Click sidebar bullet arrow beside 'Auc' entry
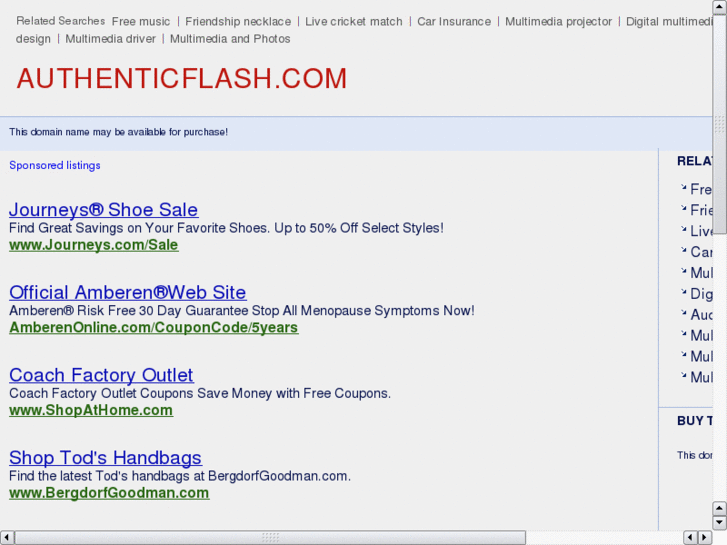Image resolution: width=727 pixels, height=545 pixels. [683, 312]
